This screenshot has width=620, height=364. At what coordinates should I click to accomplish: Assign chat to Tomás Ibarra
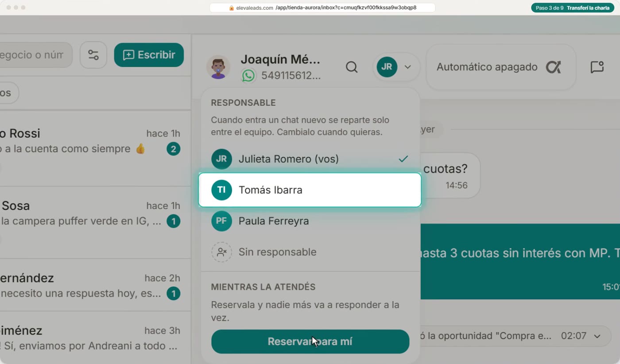pyautogui.click(x=310, y=190)
